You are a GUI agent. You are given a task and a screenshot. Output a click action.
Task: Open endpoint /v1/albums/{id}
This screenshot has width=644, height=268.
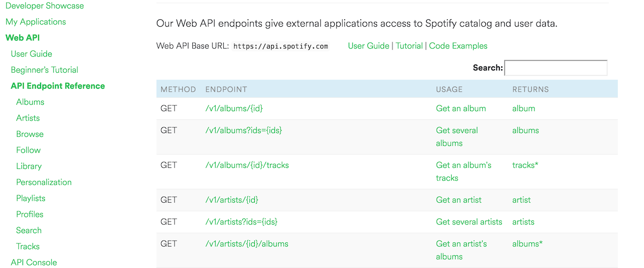234,109
